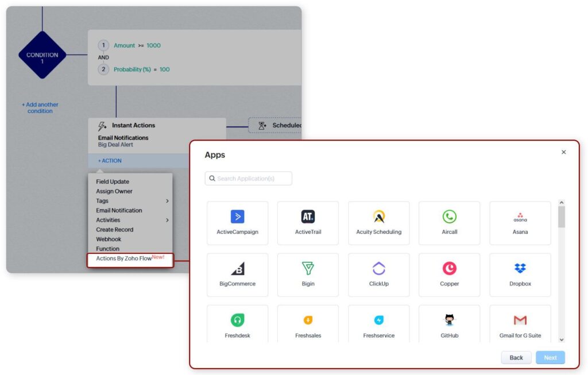Screen dimensions: 588x375
Task: Click the Apps list scroll down arrow
Action: pyautogui.click(x=562, y=340)
